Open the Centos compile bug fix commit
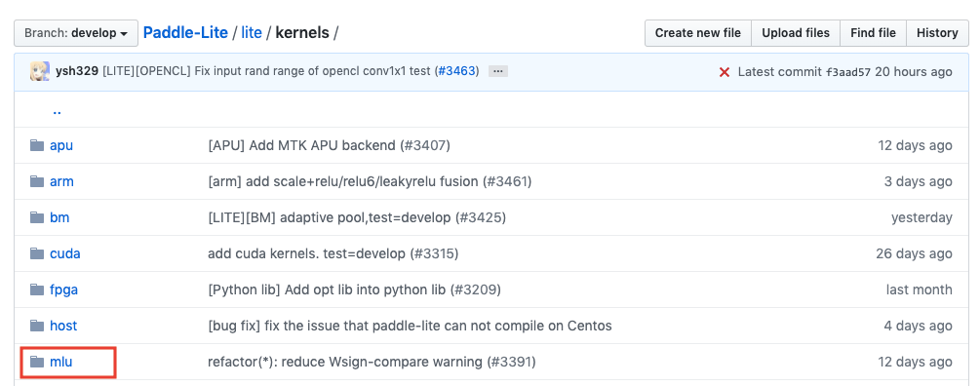This screenshot has width=980, height=386. click(x=410, y=326)
